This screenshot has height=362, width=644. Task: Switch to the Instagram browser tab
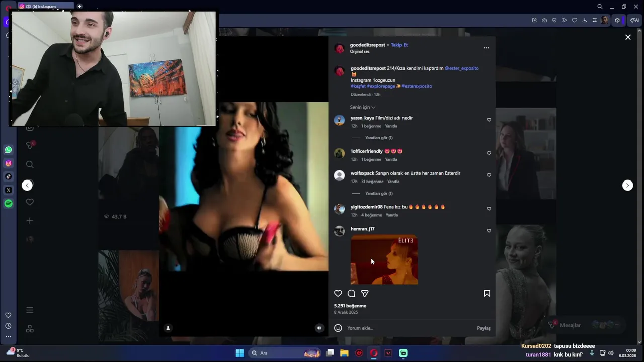pos(45,6)
